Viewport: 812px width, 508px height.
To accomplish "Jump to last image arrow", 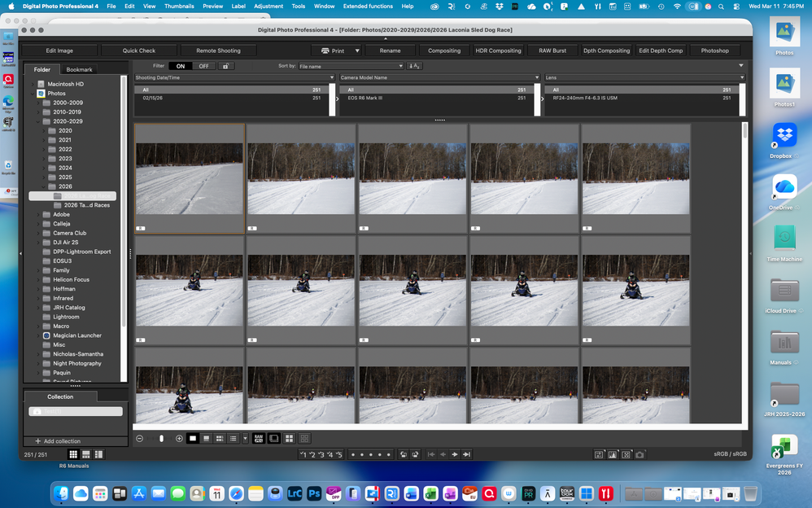I will (x=466, y=454).
